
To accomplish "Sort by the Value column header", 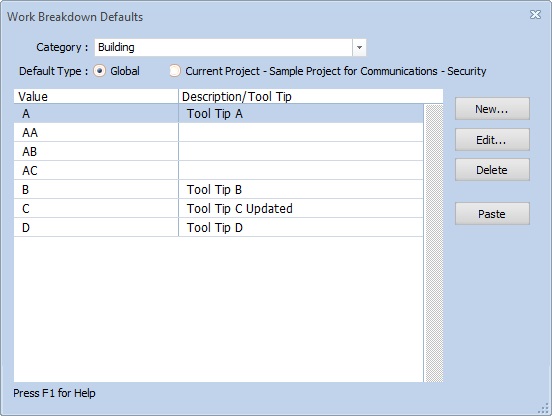I will (96, 96).
